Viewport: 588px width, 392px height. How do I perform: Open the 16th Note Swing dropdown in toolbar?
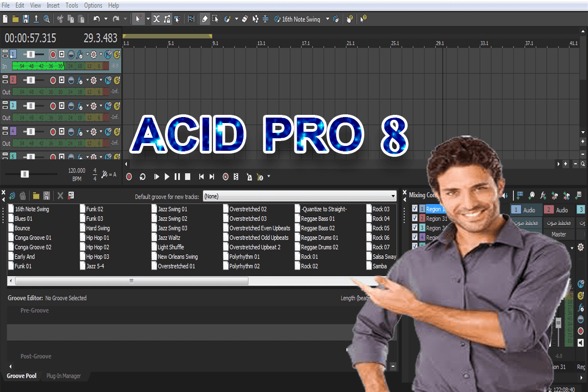(x=327, y=19)
